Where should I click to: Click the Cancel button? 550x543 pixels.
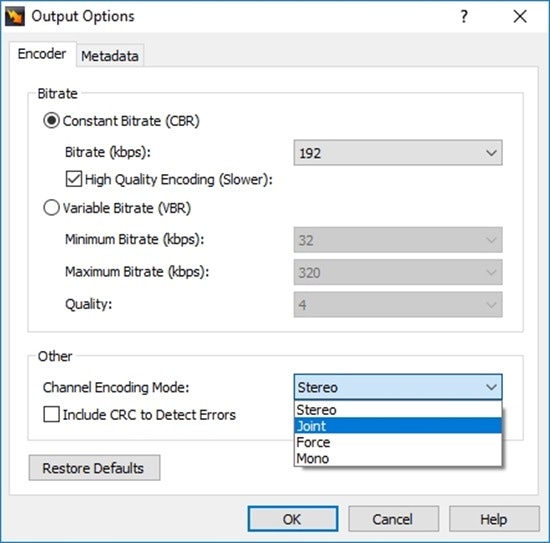[393, 519]
